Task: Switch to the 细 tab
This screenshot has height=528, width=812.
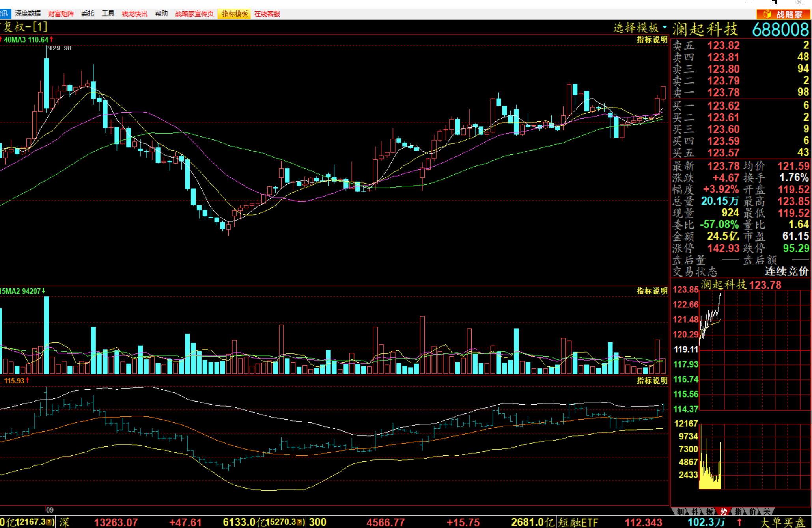Action: click(680, 511)
